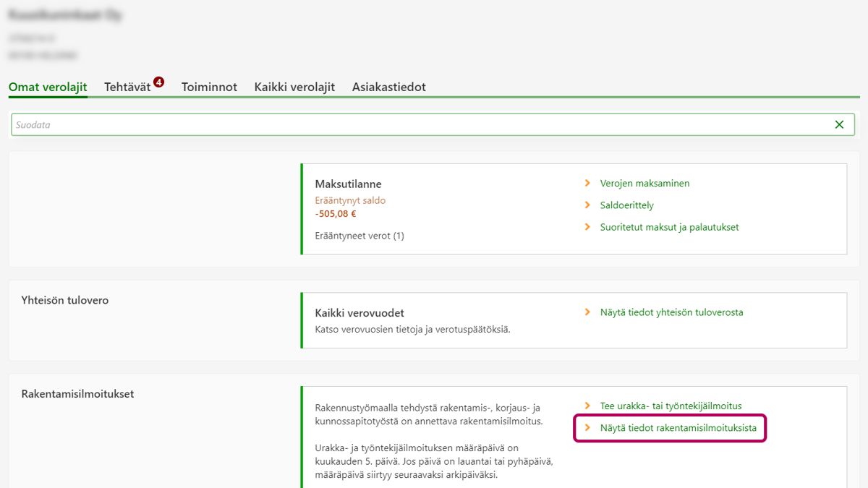Focus the Suodata filter field
868x488 pixels.
420,124
